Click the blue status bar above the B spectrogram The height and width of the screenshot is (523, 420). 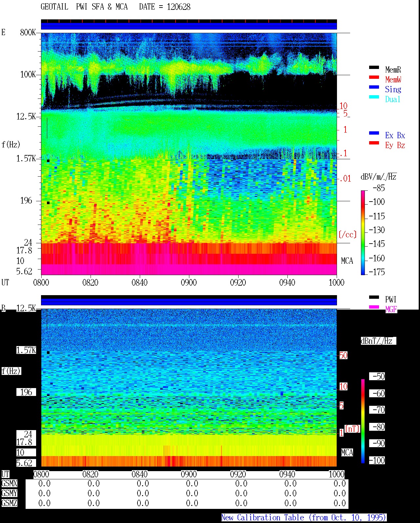189,302
